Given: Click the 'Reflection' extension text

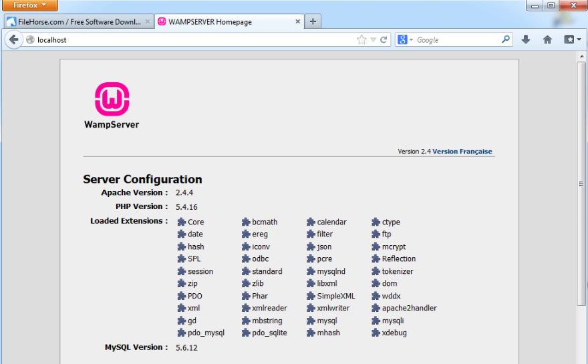Looking at the screenshot, I should (x=399, y=258).
